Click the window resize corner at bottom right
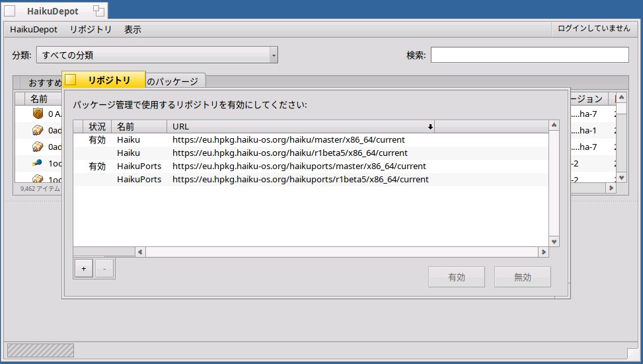The width and height of the screenshot is (643, 364). tap(634, 353)
